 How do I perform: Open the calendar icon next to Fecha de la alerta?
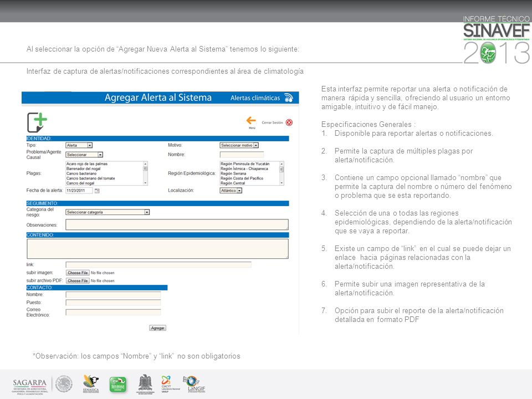coord(97,191)
